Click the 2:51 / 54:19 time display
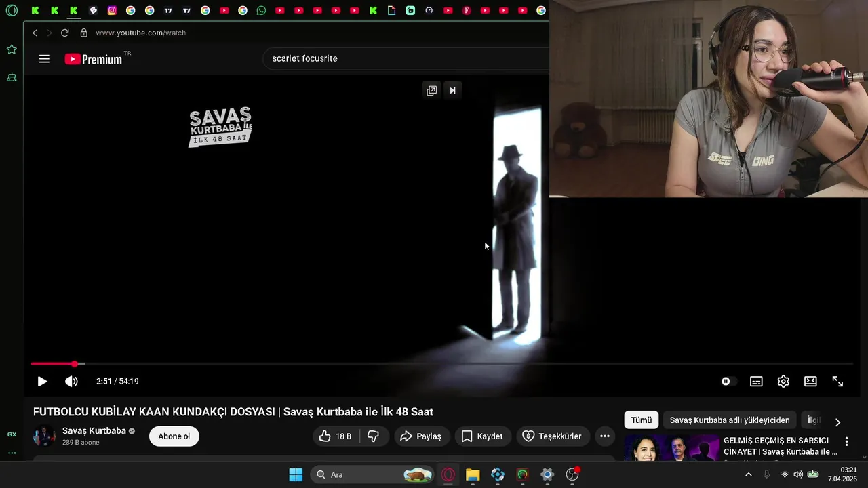The width and height of the screenshot is (868, 488). pos(117,382)
